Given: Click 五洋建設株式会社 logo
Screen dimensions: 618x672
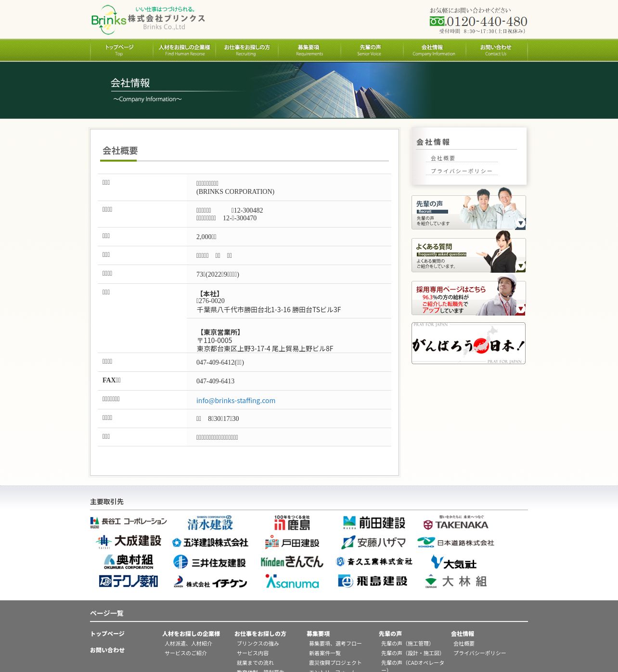Looking at the screenshot, I should (210, 543).
